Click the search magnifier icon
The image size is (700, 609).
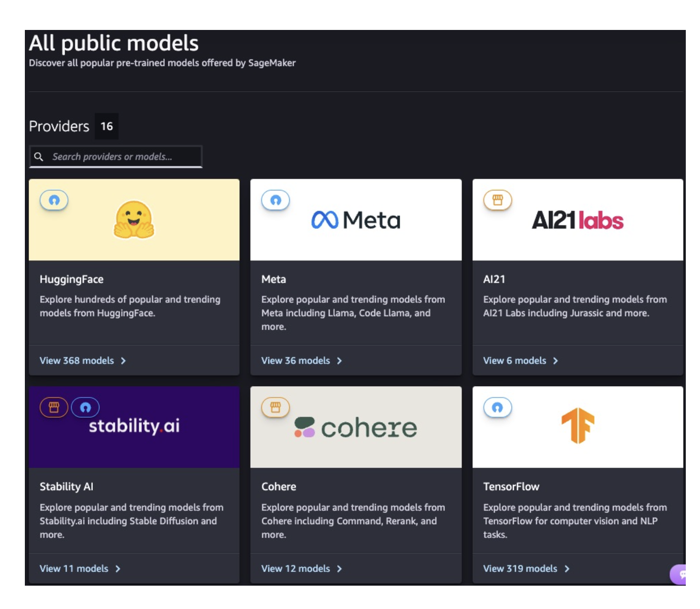pos(39,157)
